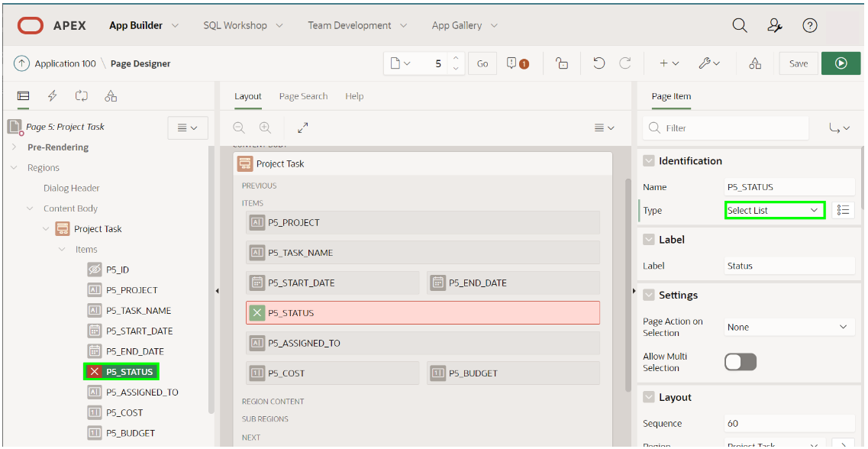Select P5_STATUS item in layout grid

[x=423, y=313]
